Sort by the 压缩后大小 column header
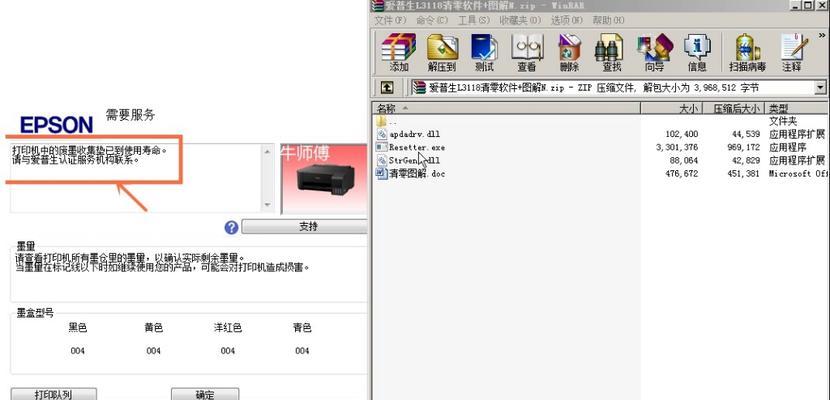The width and height of the screenshot is (830, 400). [733, 108]
